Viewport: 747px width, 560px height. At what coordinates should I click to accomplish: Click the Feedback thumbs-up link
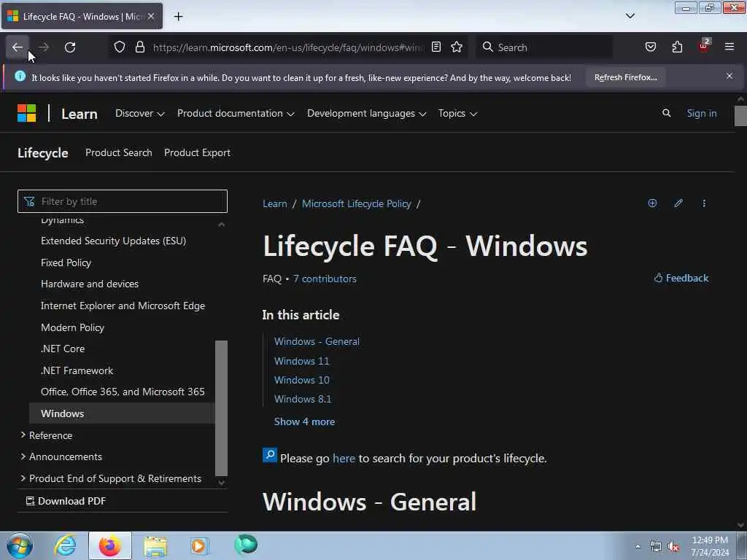click(681, 278)
